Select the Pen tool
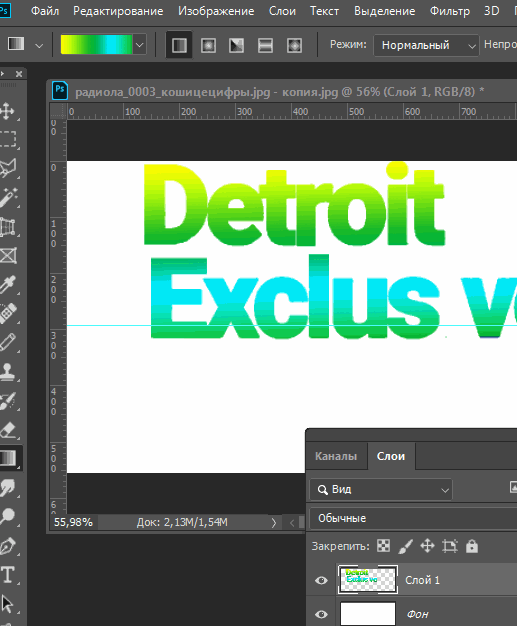517x626 pixels. [x=8, y=546]
